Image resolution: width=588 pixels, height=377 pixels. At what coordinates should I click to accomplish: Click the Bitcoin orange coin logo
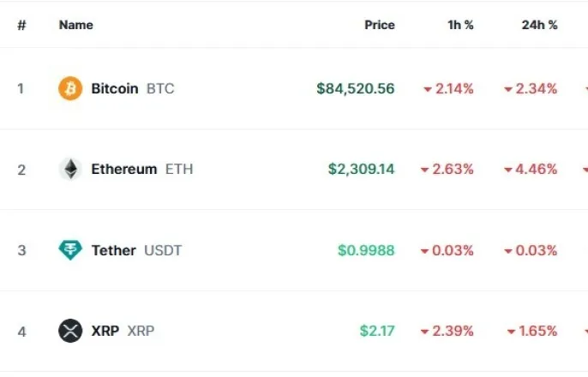pyautogui.click(x=70, y=88)
